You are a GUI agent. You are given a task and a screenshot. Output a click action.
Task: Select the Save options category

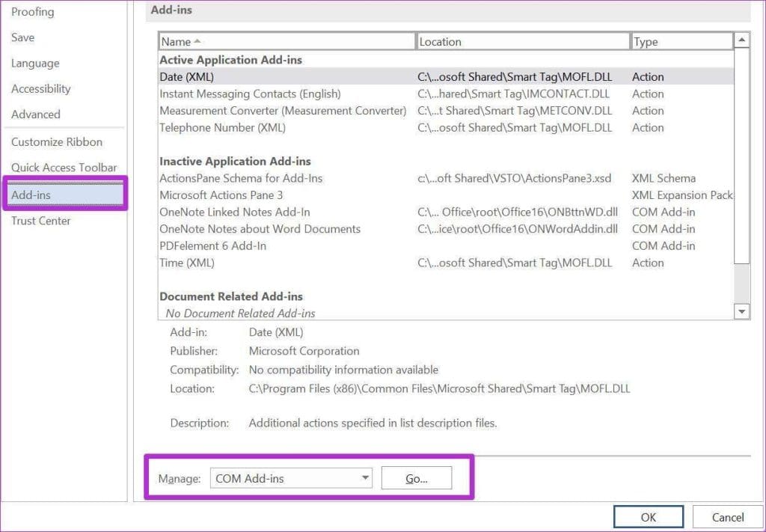tap(22, 37)
